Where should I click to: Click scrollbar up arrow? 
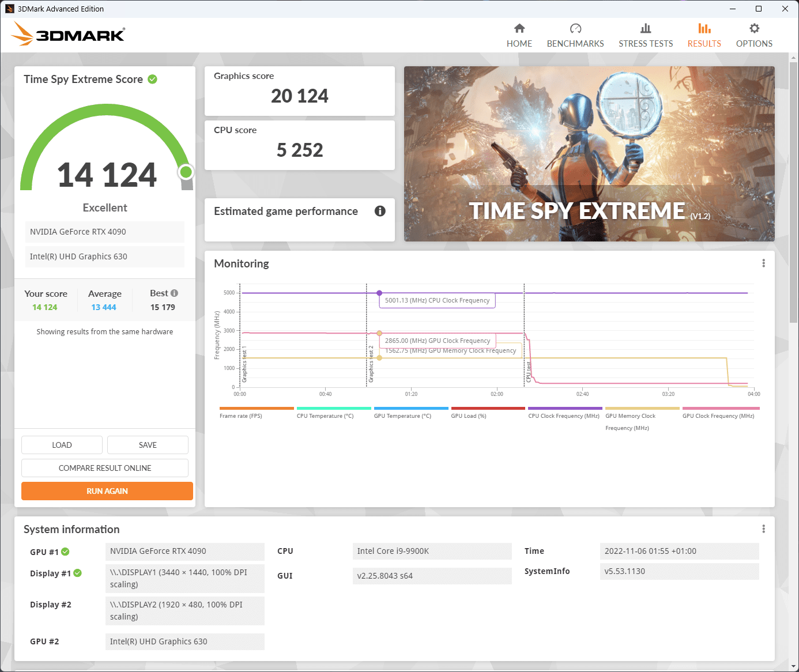click(x=793, y=57)
